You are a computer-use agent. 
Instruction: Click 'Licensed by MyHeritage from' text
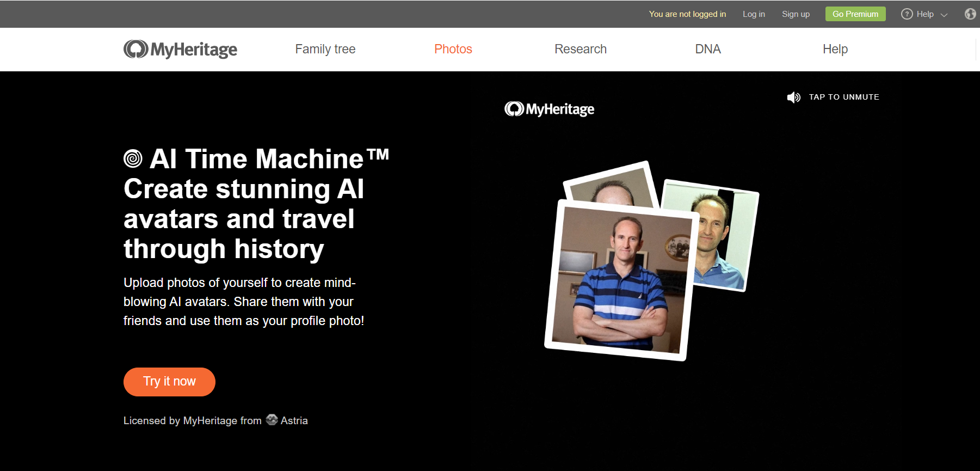click(x=193, y=420)
